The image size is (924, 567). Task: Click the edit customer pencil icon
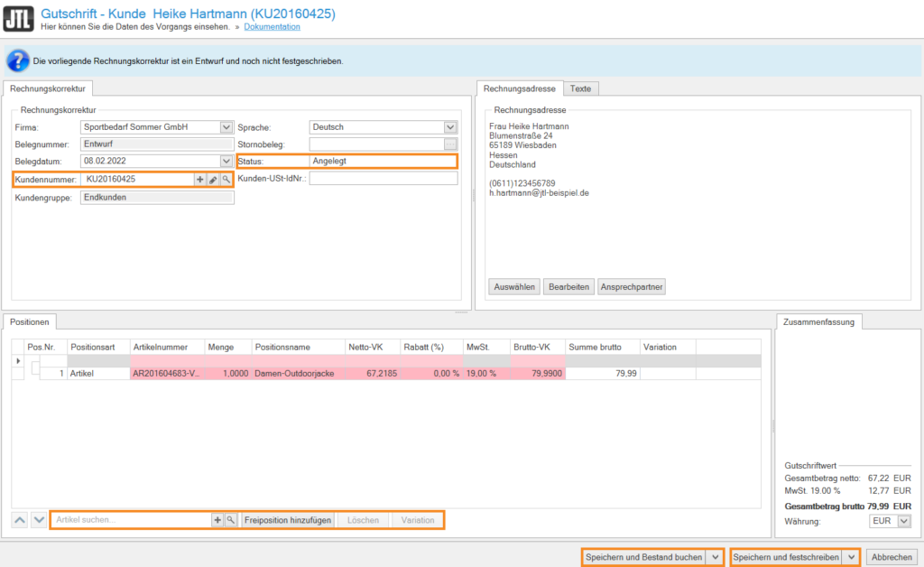[x=213, y=180]
